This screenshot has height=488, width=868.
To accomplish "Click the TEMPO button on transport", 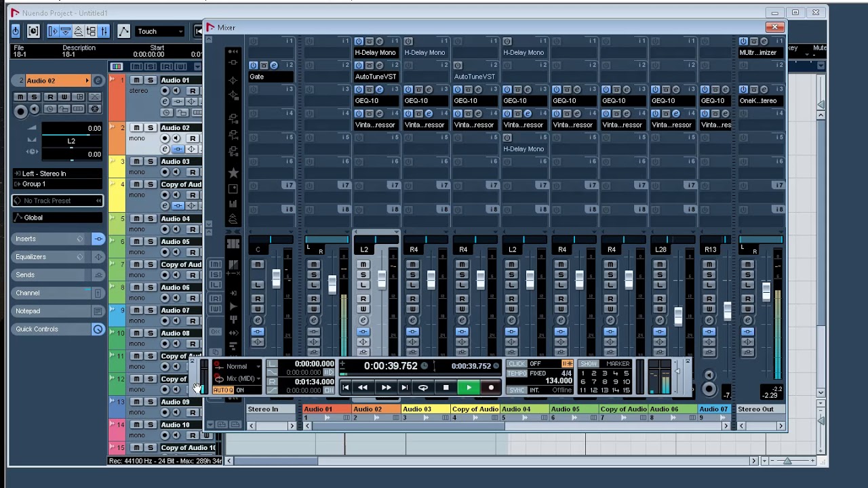I will click(x=517, y=373).
